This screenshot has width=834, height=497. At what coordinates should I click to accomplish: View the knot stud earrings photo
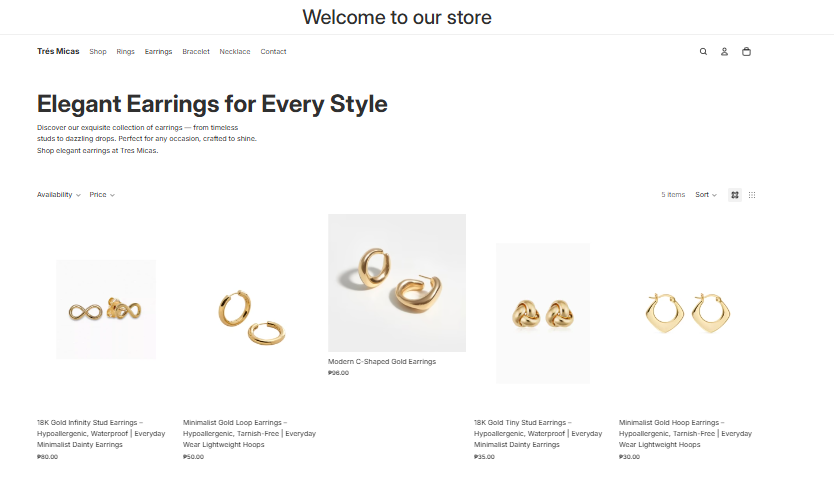point(543,313)
